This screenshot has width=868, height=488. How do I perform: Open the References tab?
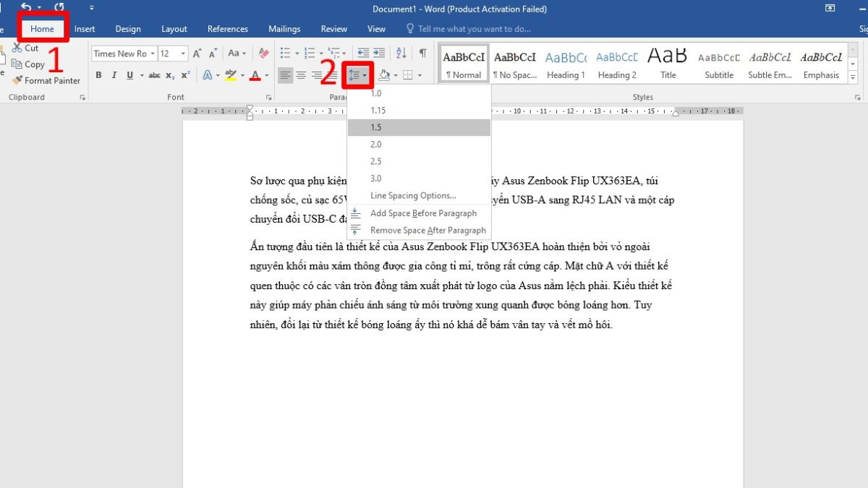tap(228, 29)
